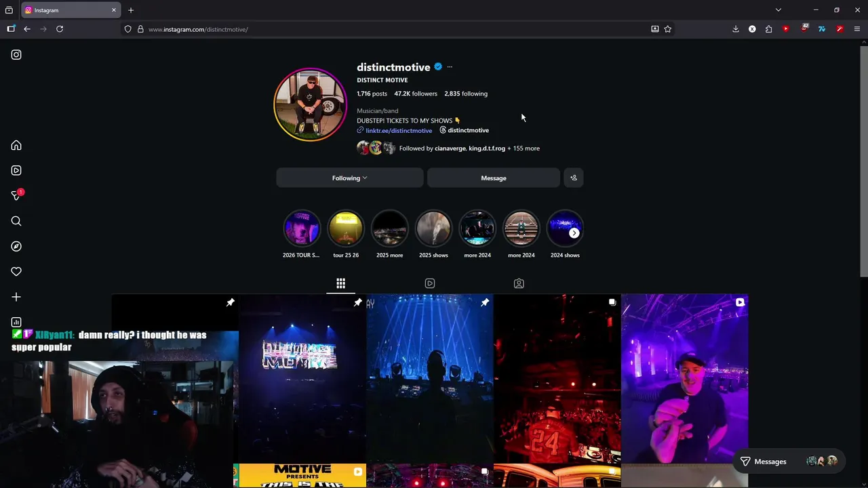This screenshot has height=488, width=868.
Task: View 2,835 following list
Action: [466, 94]
